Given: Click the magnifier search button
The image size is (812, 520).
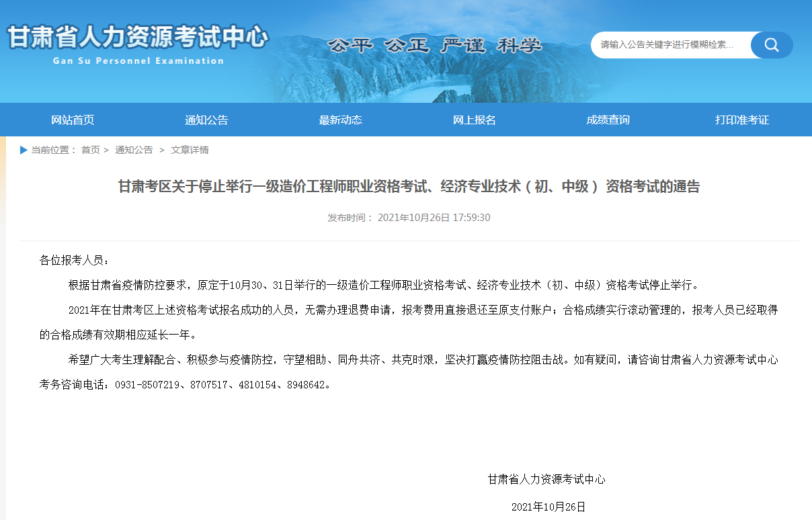Looking at the screenshot, I should (x=772, y=45).
